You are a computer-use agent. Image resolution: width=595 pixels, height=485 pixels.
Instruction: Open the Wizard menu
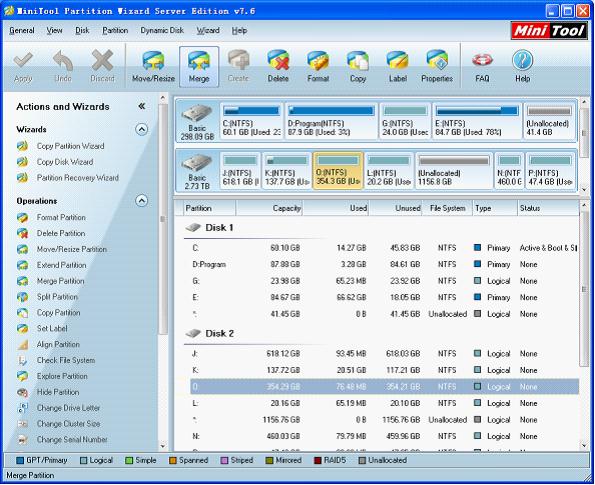pos(208,30)
